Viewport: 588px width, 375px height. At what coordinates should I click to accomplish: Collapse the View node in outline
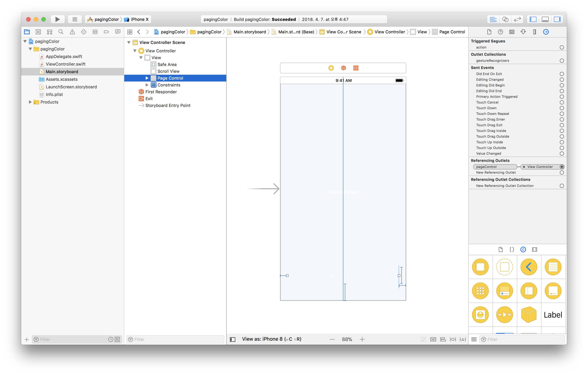coord(141,58)
